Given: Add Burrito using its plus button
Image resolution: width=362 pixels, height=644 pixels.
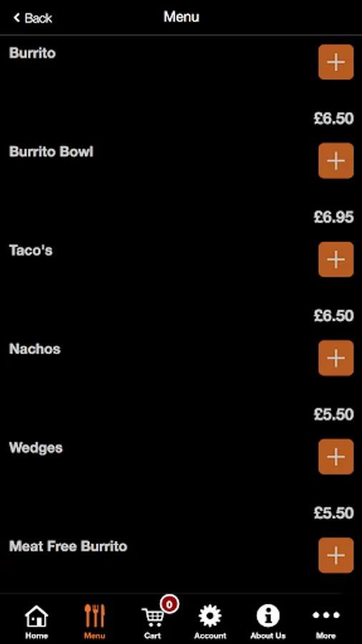Looking at the screenshot, I should [336, 62].
